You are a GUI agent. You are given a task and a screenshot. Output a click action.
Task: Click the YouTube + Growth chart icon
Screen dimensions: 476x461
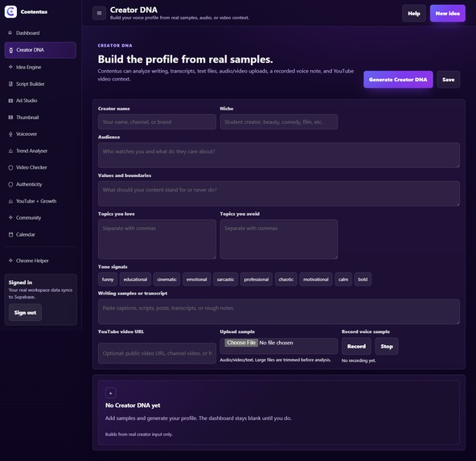click(10, 201)
